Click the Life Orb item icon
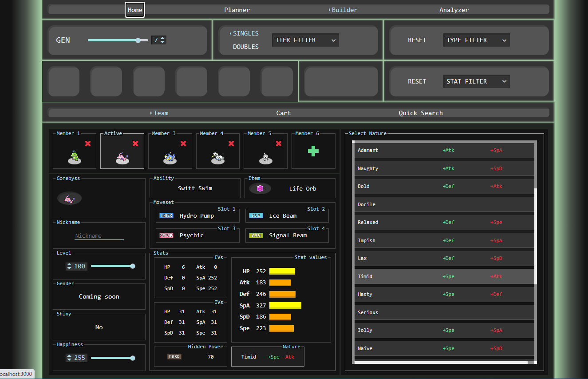Viewport: 588px width, 379px height. [260, 188]
